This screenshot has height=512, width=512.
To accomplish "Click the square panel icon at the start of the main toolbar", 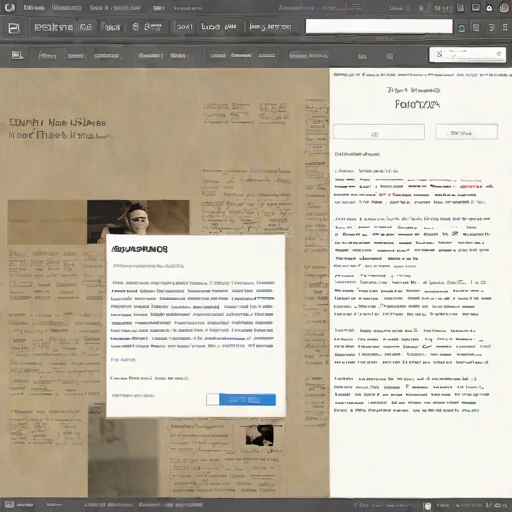I will click(14, 28).
